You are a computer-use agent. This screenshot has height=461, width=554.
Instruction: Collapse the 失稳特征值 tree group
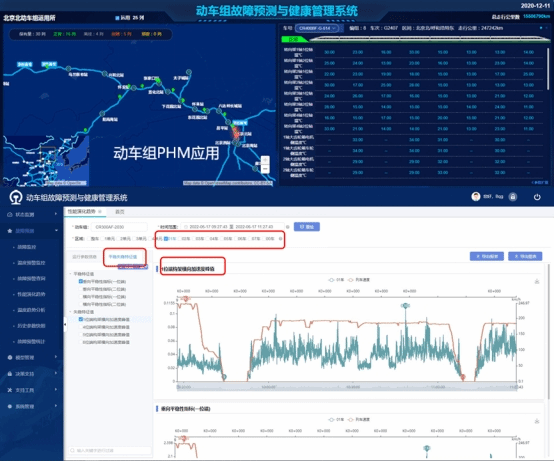click(x=71, y=312)
